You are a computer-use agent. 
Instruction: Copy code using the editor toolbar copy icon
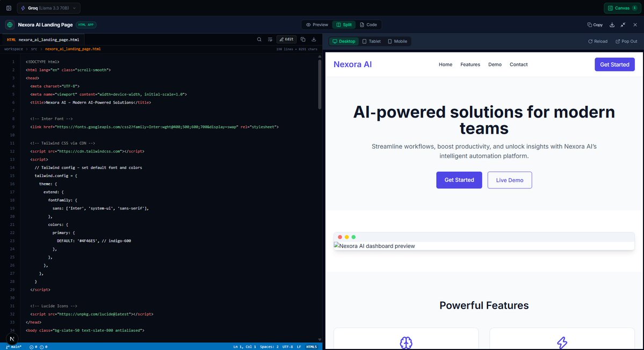point(303,39)
